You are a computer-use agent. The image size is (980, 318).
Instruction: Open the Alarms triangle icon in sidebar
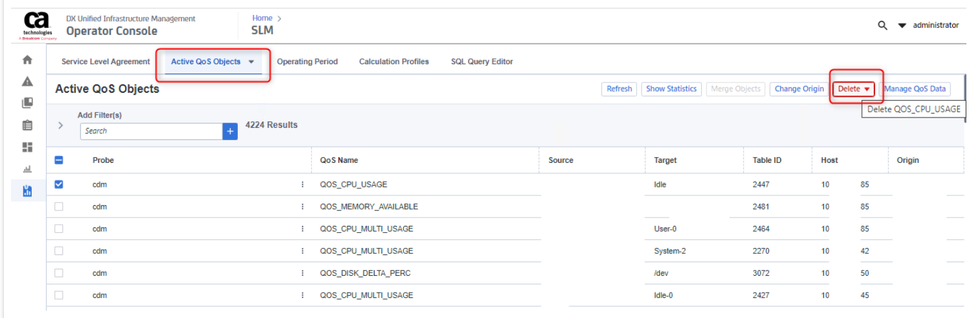[x=27, y=81]
